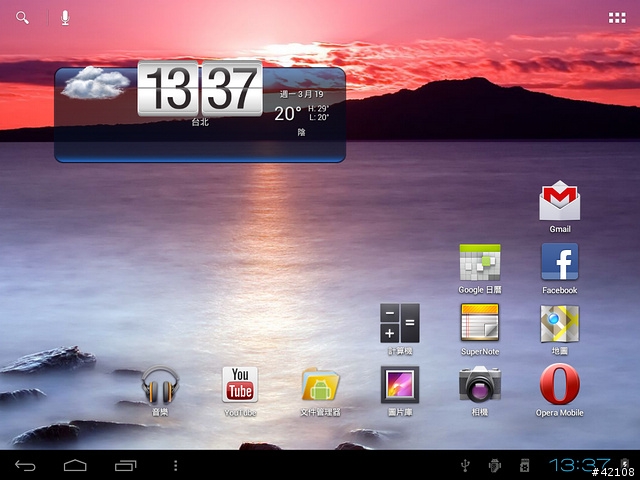Open the 地圖 maps app

[560, 324]
